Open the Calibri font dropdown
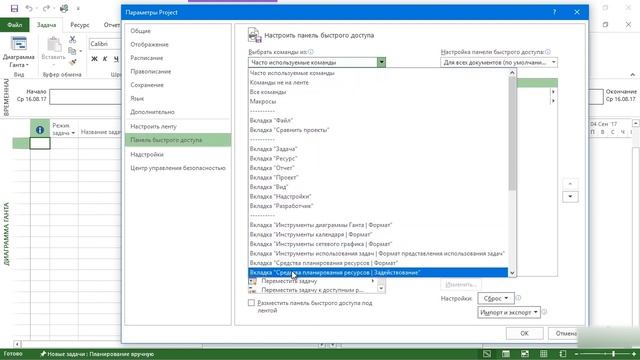 pyautogui.click(x=105, y=44)
